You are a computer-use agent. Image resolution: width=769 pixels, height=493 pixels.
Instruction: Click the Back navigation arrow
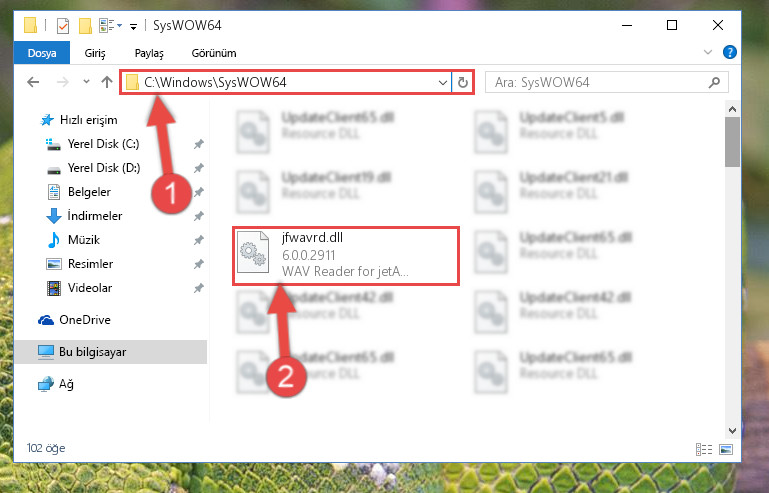coord(33,82)
